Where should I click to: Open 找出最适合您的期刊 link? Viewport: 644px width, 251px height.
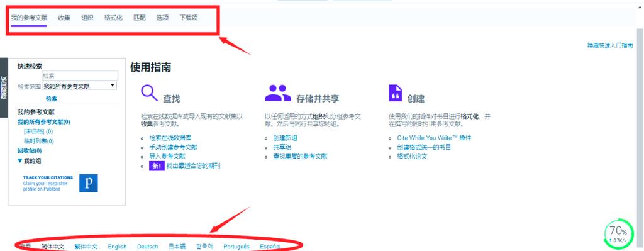click(x=194, y=166)
